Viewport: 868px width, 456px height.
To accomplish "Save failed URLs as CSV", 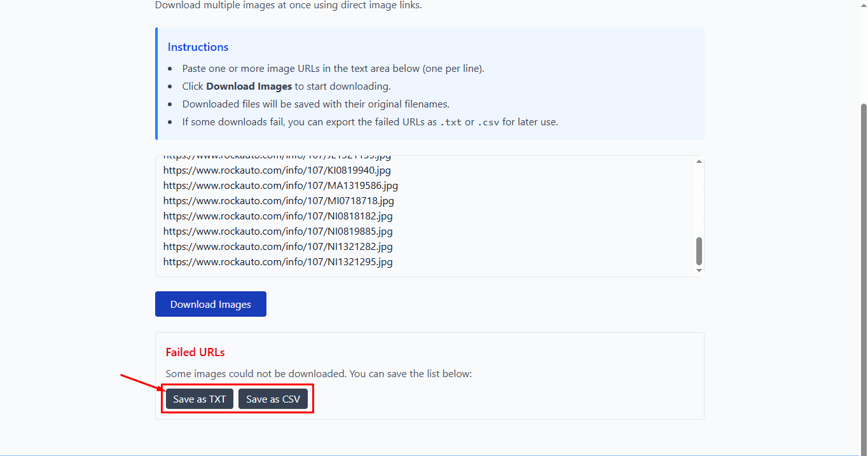I will tap(273, 399).
